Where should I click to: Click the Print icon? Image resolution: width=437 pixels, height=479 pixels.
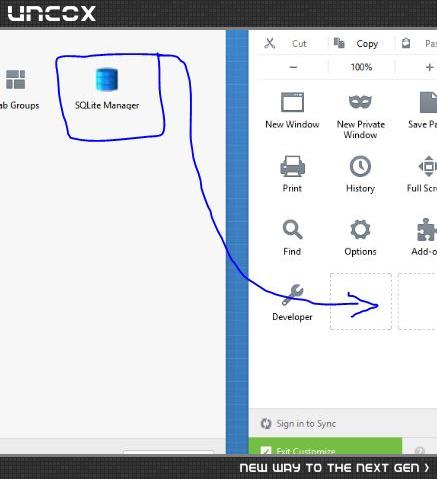pos(292,166)
